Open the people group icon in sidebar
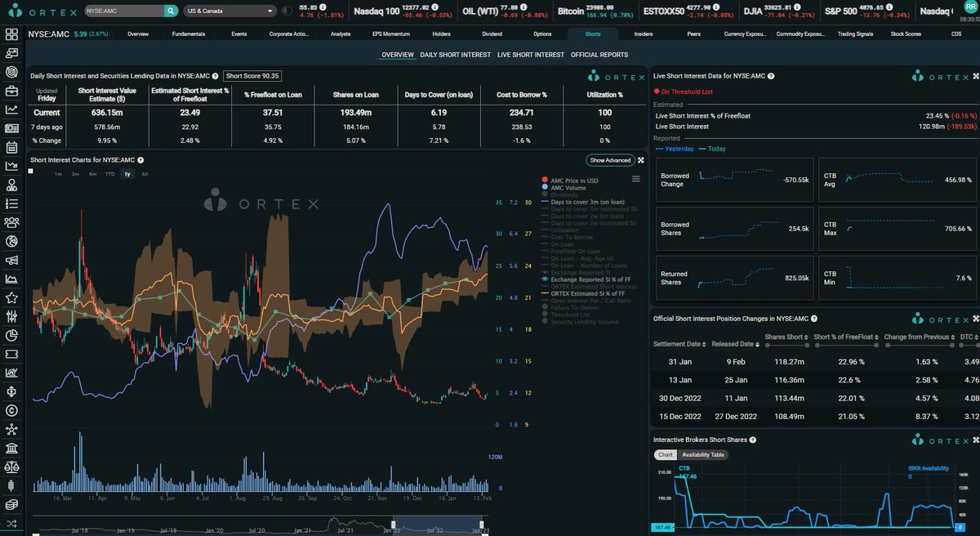This screenshot has width=980, height=536. pyautogui.click(x=11, y=222)
